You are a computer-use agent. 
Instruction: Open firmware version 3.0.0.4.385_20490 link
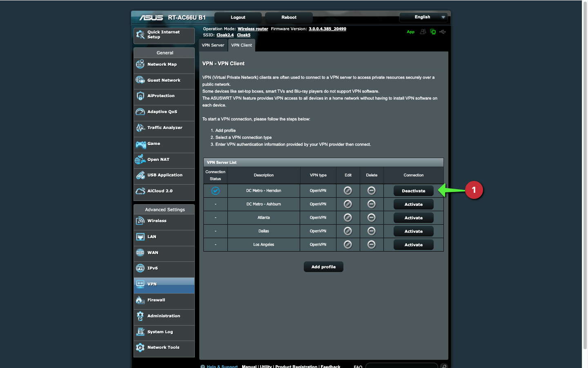pyautogui.click(x=327, y=29)
